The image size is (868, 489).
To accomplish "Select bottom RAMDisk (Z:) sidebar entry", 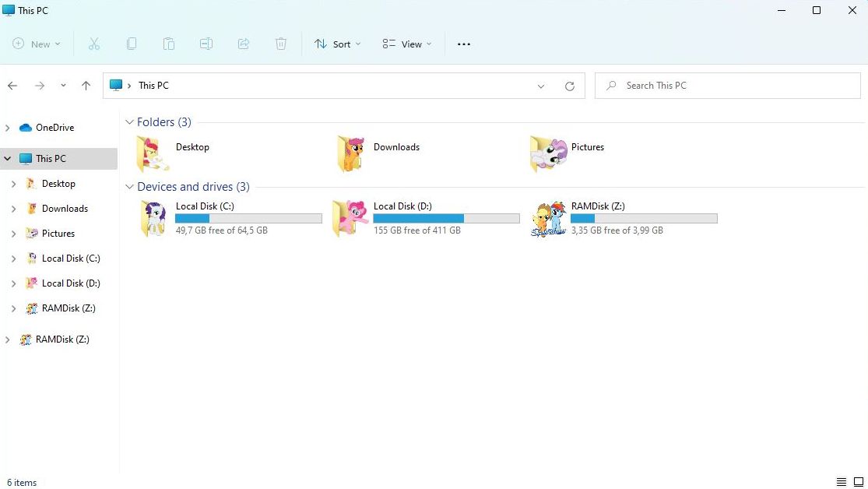I will 62,339.
